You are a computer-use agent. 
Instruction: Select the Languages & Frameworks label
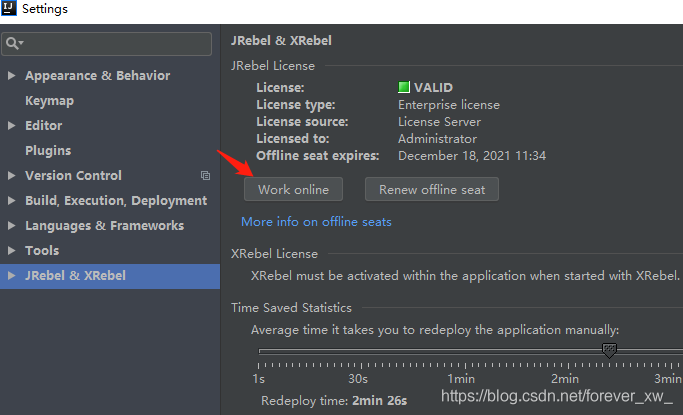pos(105,226)
